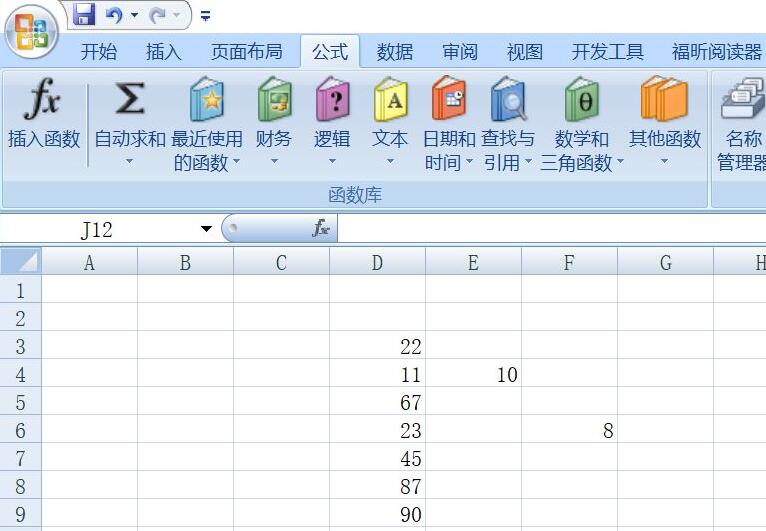The height and width of the screenshot is (531, 766).
Task: Select cell containing 22
Action: pos(378,346)
